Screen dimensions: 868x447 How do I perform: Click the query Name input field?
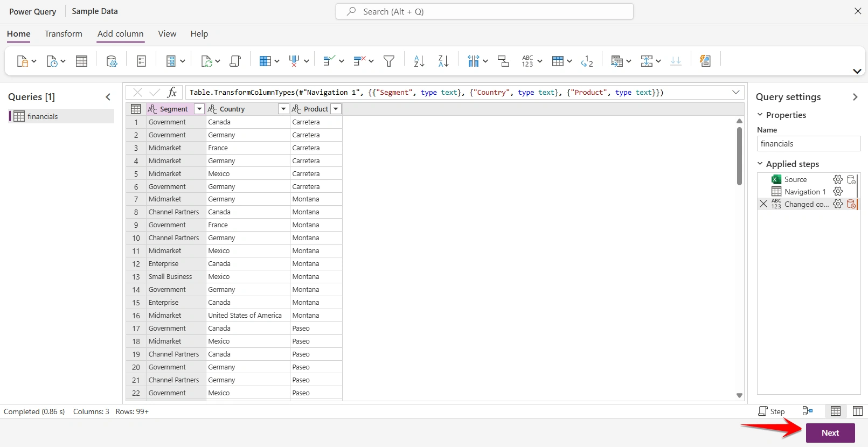[x=809, y=144]
